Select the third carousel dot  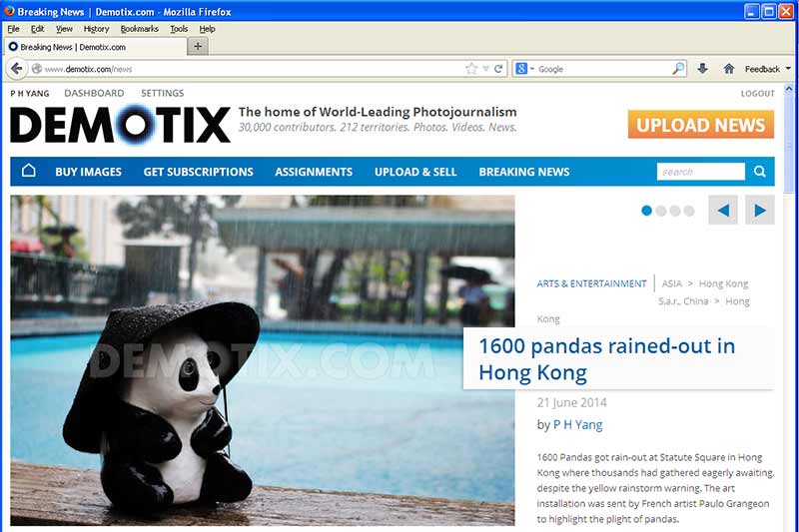pyautogui.click(x=675, y=211)
